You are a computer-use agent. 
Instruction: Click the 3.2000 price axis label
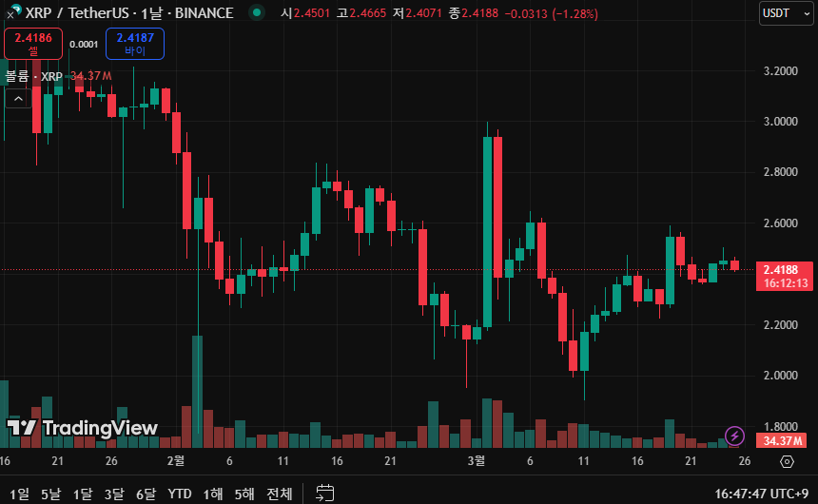pos(781,71)
